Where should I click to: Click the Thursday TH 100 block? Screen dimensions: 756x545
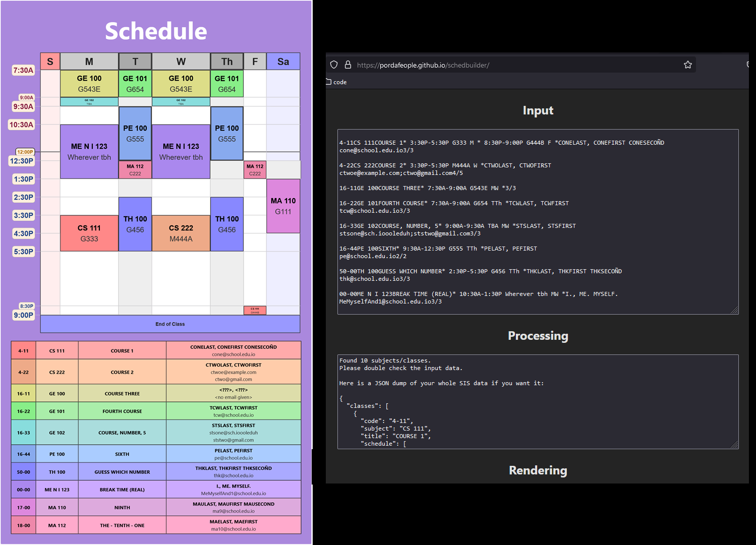coord(227,224)
